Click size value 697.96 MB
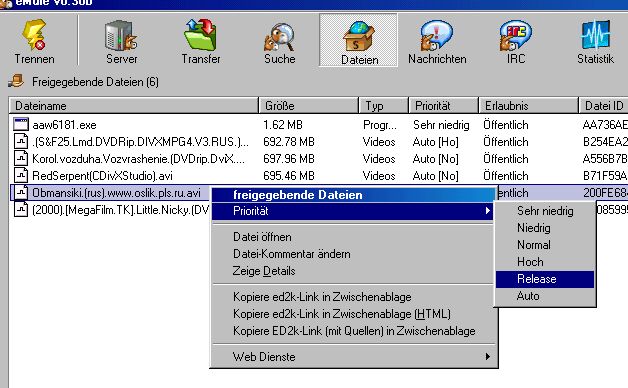Viewport: 628px width, 388px height. click(x=289, y=159)
